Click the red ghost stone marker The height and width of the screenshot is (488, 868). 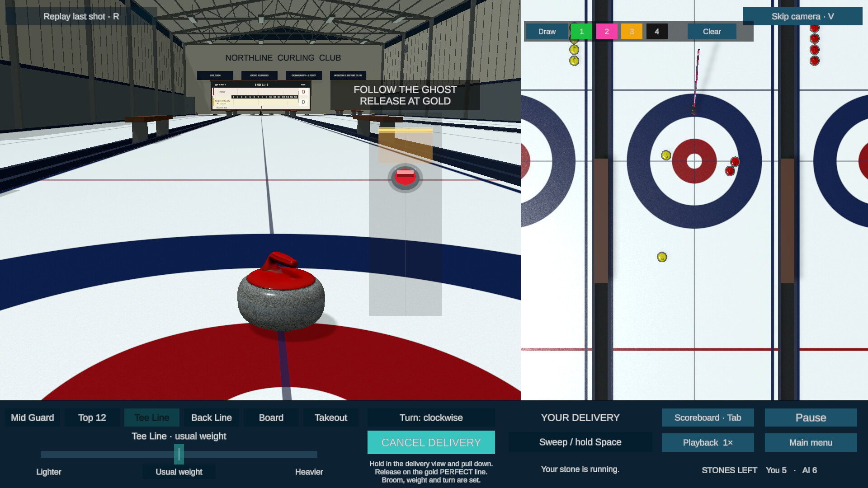(405, 178)
